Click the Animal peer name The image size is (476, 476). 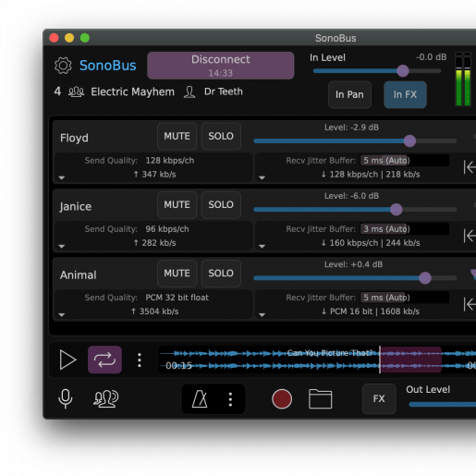tap(79, 275)
